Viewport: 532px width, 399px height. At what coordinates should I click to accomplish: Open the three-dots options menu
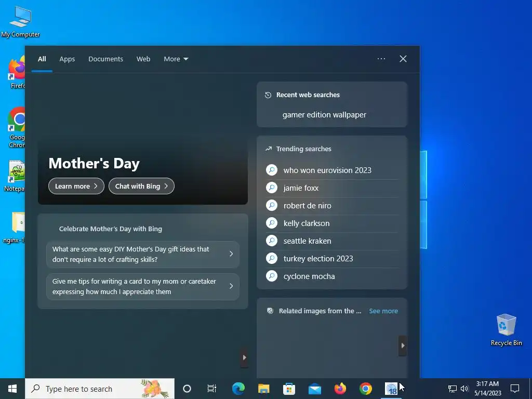(381, 59)
